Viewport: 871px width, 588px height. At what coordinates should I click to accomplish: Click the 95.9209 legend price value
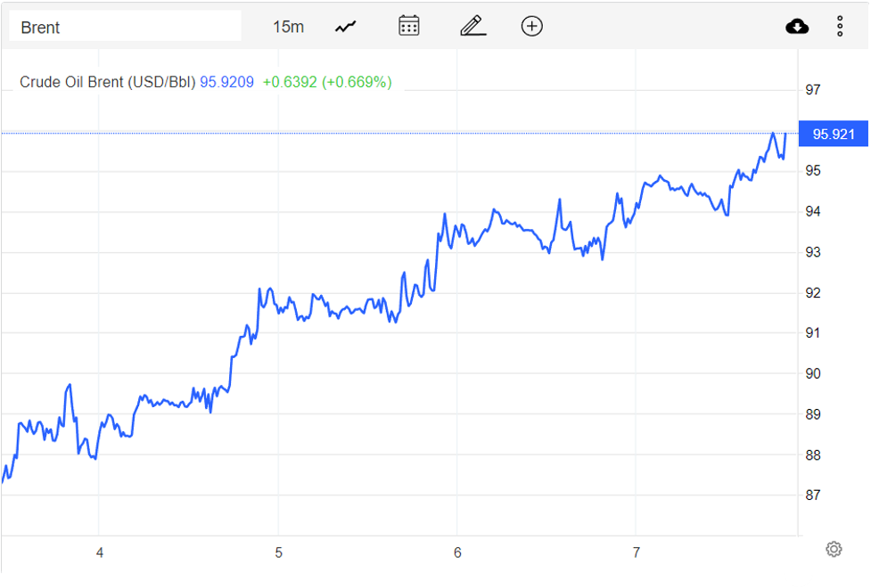[x=226, y=82]
